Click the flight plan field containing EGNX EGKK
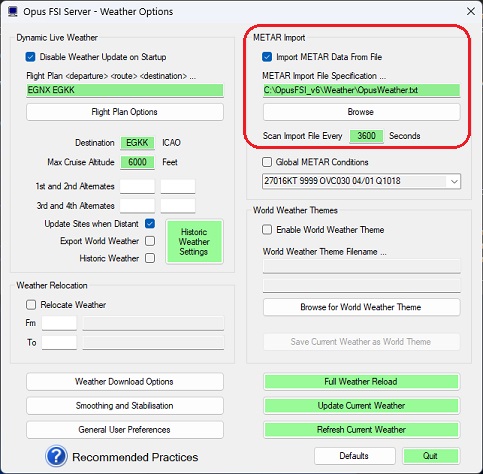Viewport: 483px width, 474px height. pos(125,90)
